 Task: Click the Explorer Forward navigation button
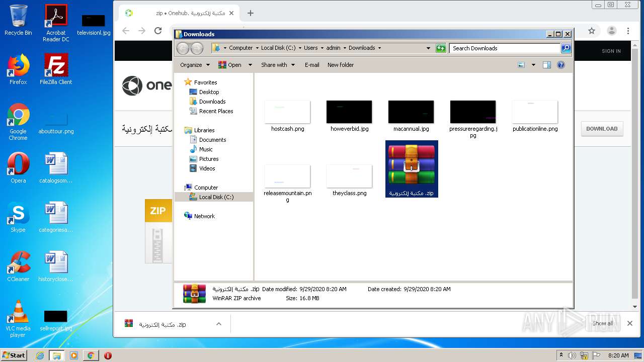tap(197, 48)
